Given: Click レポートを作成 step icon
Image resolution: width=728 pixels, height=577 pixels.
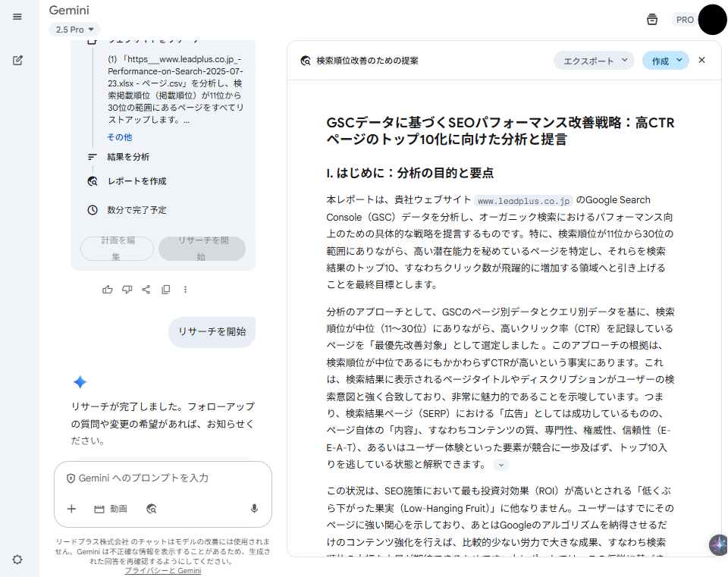Looking at the screenshot, I should (x=93, y=181).
